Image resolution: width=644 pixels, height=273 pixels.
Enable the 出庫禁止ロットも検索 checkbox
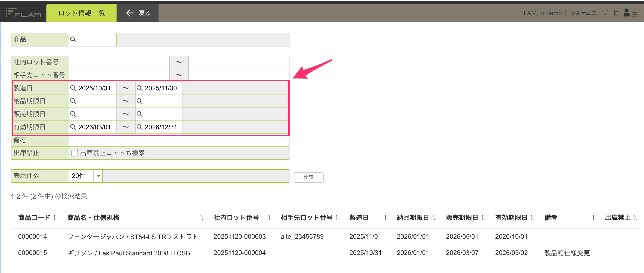click(75, 153)
